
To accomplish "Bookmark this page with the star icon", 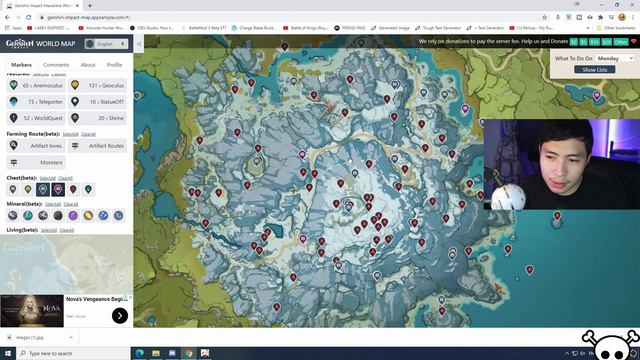I will [x=544, y=18].
